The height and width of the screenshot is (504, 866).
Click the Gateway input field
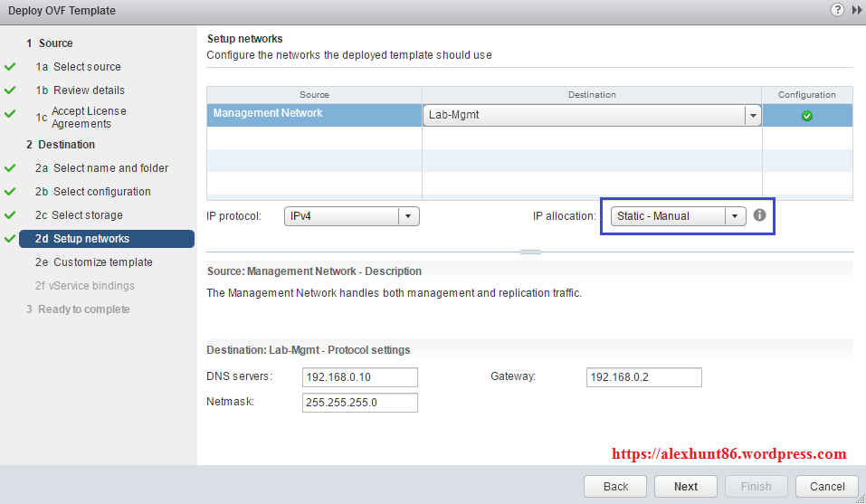tap(643, 377)
